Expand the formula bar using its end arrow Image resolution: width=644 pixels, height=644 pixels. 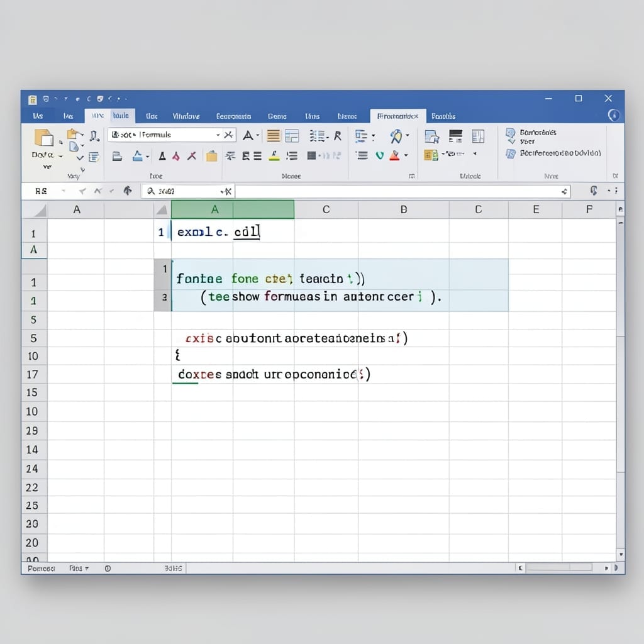pyautogui.click(x=565, y=191)
